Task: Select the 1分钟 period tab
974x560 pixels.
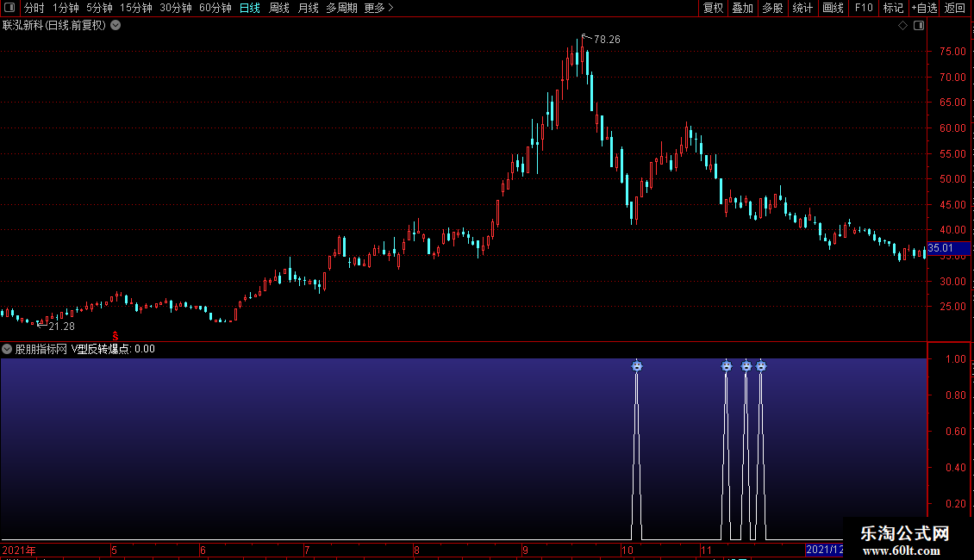Action: pos(66,8)
